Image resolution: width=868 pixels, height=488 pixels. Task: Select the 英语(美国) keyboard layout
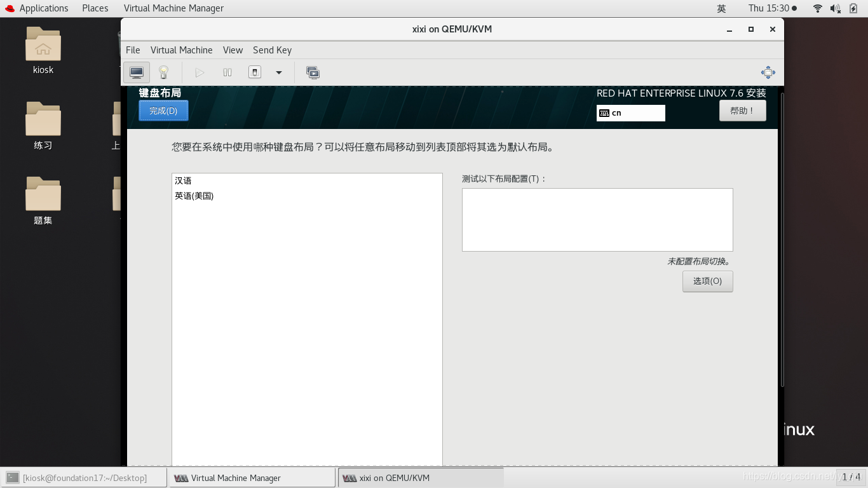point(307,196)
